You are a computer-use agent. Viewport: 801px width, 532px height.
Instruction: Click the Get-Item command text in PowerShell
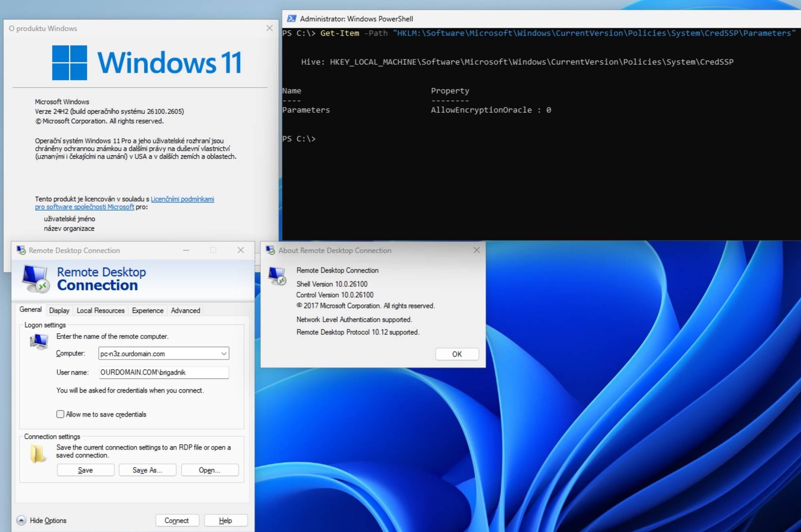point(339,33)
